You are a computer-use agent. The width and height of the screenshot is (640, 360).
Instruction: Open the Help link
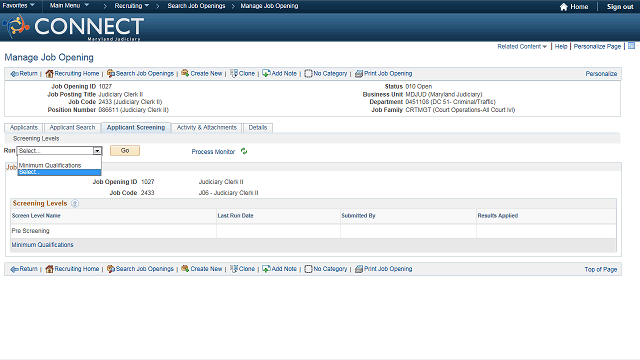(x=561, y=47)
